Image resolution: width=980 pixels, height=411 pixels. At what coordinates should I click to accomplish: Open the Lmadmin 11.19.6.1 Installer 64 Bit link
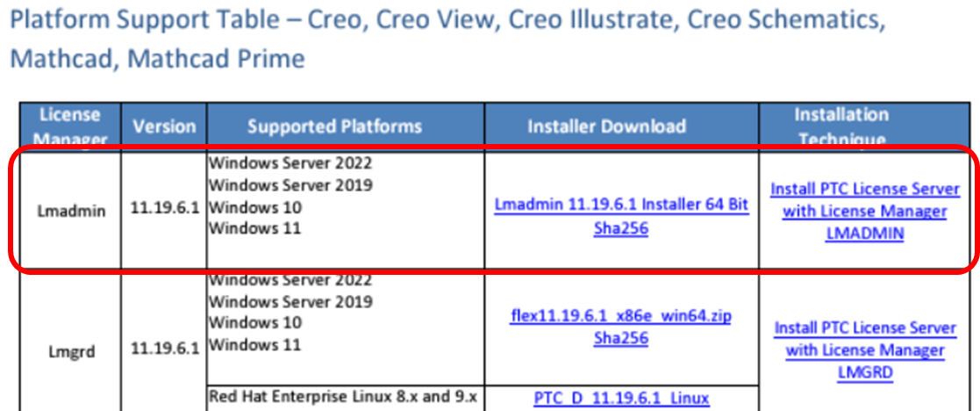point(621,204)
